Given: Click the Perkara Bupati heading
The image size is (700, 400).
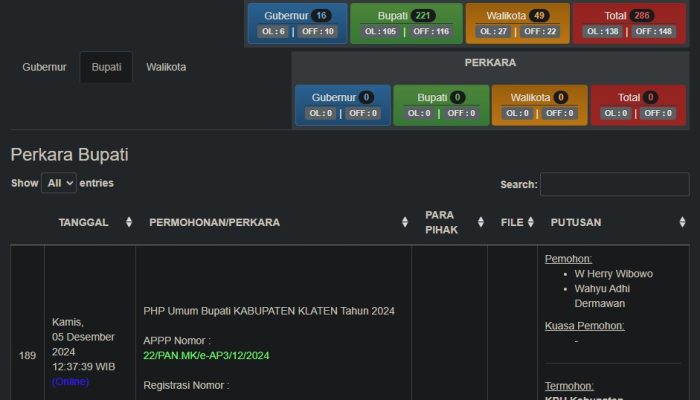Looking at the screenshot, I should tap(70, 154).
